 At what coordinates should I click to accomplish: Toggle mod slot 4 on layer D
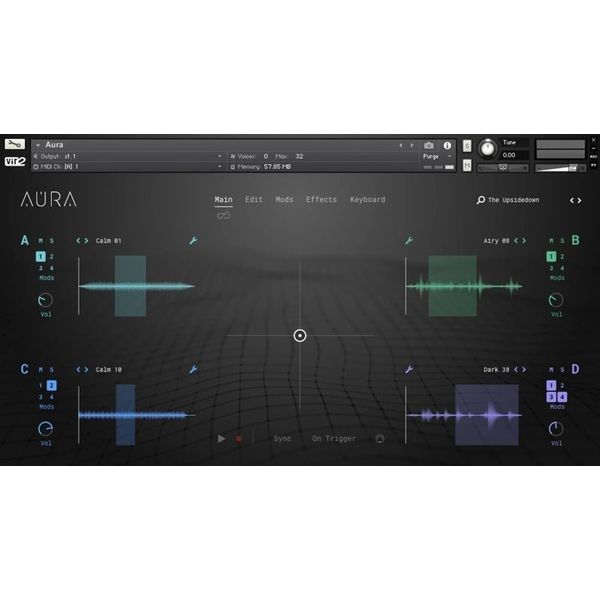pos(562,397)
